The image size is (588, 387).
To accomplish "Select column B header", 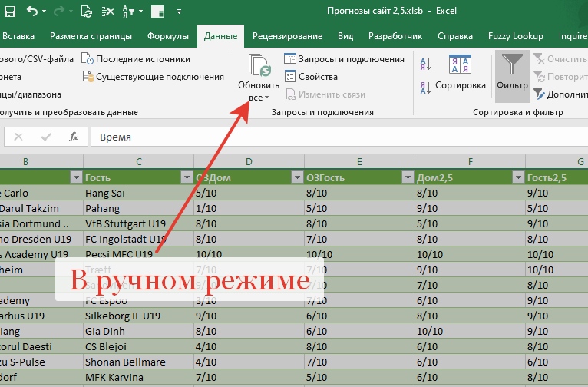I will (x=25, y=161).
